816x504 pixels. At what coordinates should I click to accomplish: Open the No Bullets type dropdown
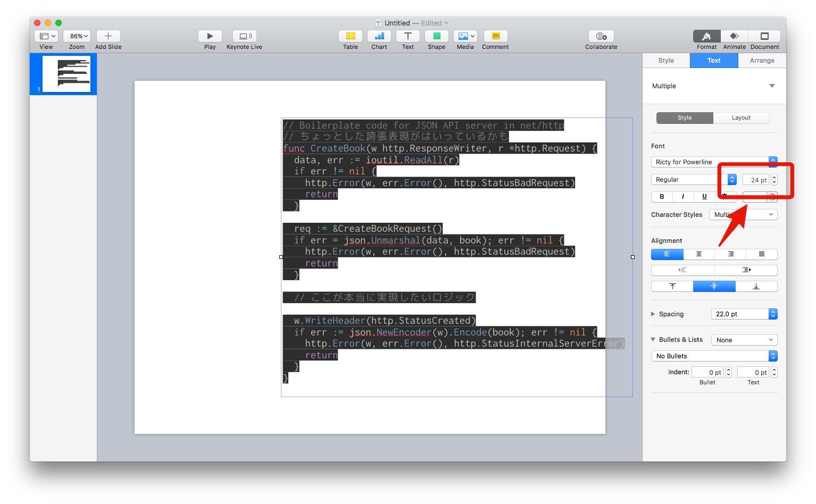click(x=714, y=356)
